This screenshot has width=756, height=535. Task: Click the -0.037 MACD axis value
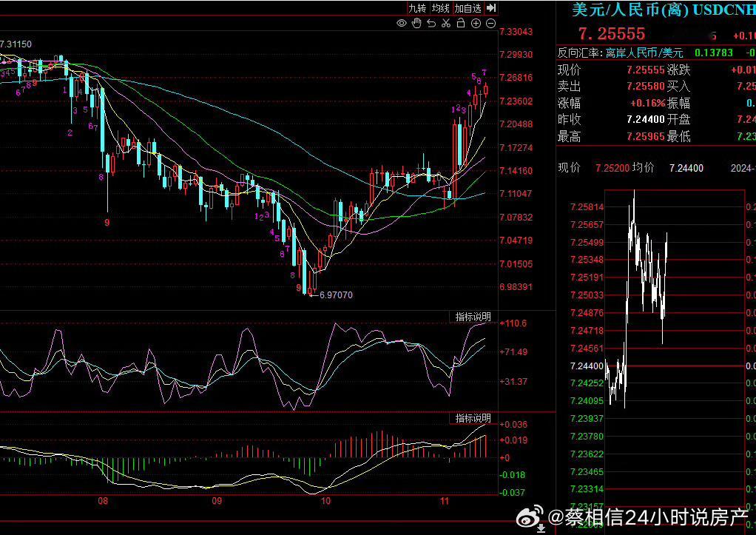point(513,493)
